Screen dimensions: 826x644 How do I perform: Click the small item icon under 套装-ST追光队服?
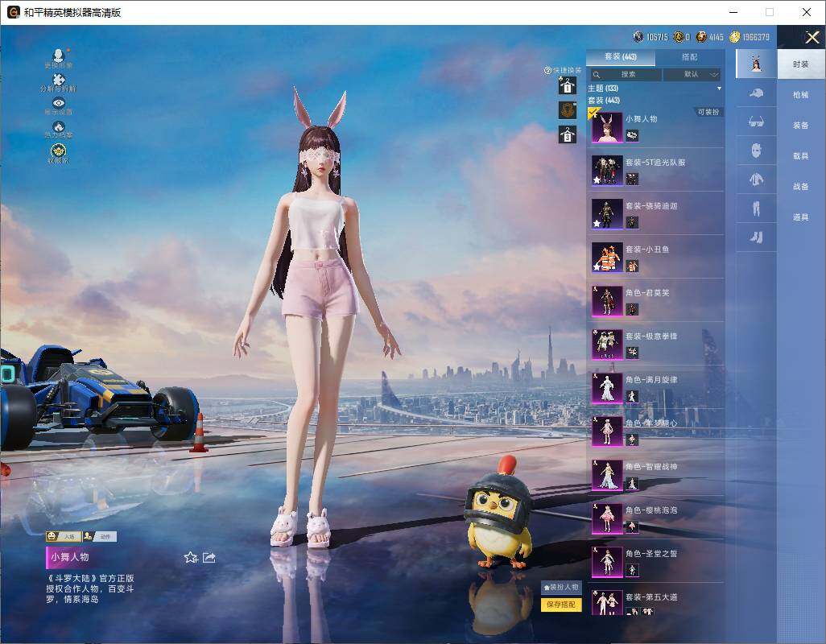point(632,179)
